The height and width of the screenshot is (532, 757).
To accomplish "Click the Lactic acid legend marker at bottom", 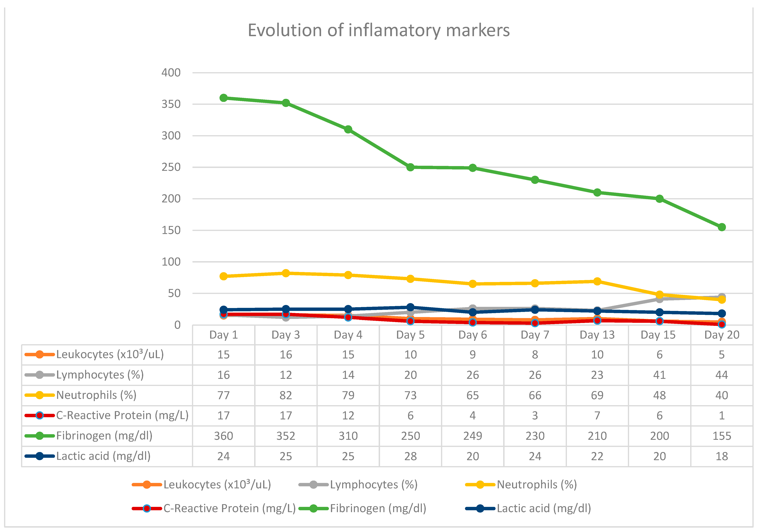I will 480,508.
